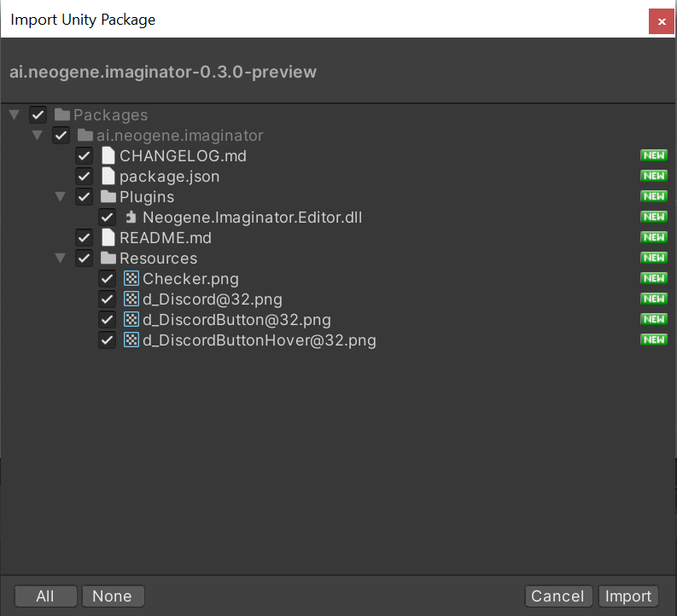Toggle the Resources folder checkbox
677x616 pixels.
point(84,259)
